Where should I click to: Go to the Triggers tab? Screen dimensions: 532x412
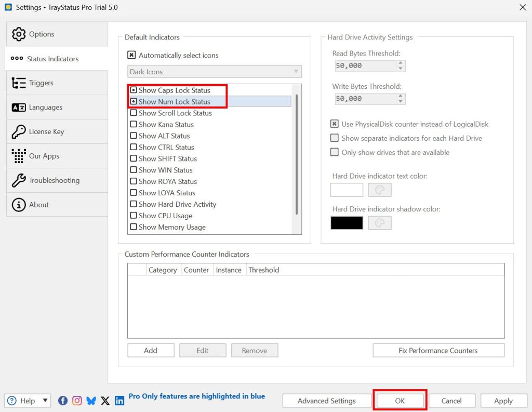click(57, 83)
